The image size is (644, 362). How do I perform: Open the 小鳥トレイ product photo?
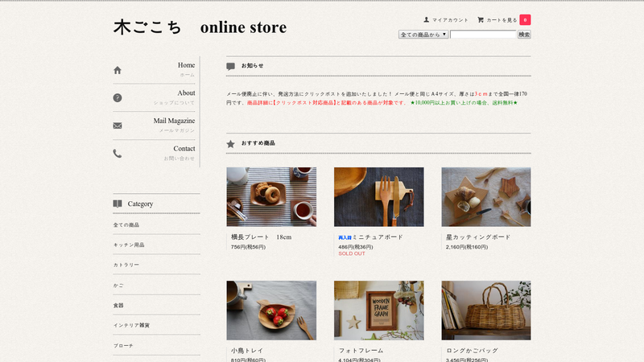(271, 311)
